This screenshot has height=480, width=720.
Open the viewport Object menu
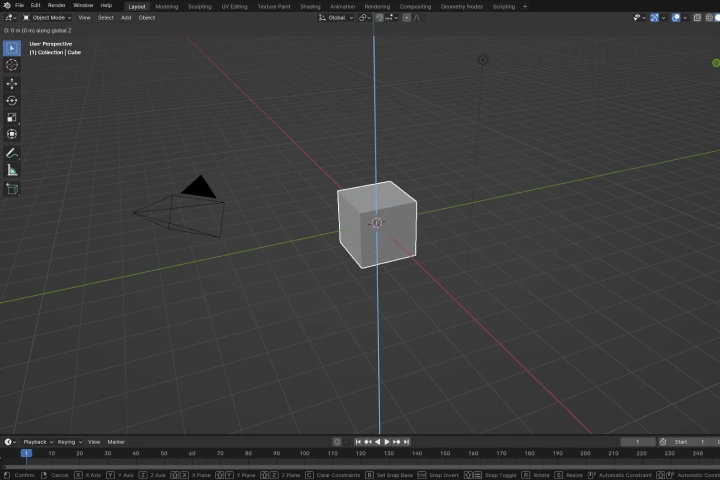(x=147, y=18)
